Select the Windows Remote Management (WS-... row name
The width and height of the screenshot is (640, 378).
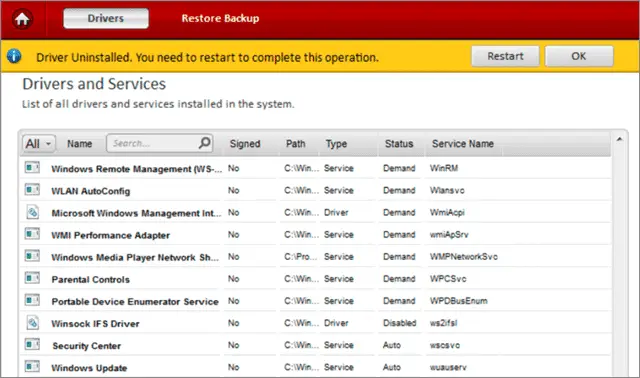(x=137, y=169)
